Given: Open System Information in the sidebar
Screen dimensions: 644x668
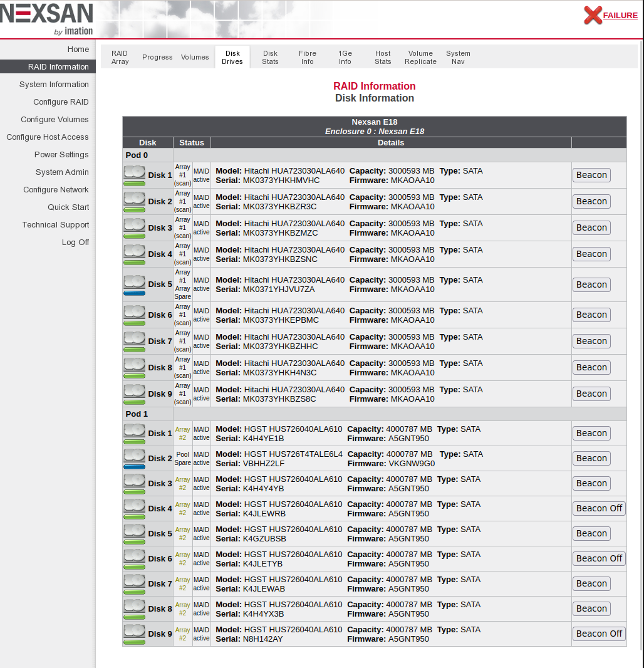Looking at the screenshot, I should 54,85.
